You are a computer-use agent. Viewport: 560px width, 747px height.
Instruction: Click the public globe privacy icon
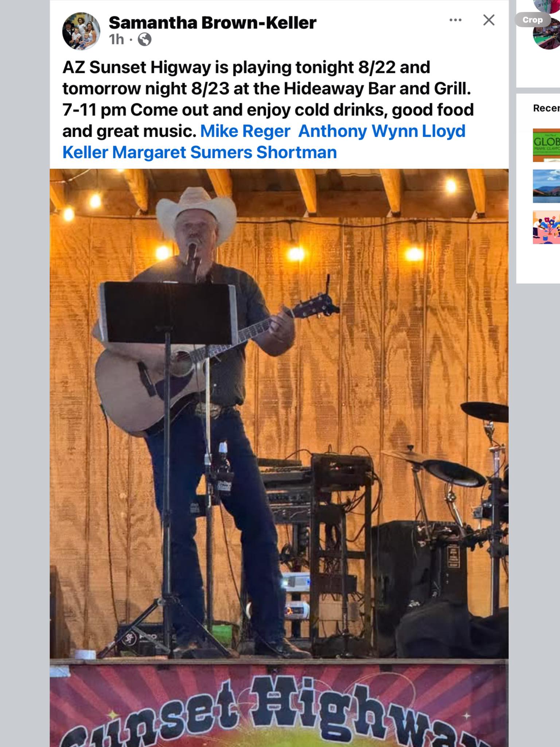pyautogui.click(x=144, y=39)
